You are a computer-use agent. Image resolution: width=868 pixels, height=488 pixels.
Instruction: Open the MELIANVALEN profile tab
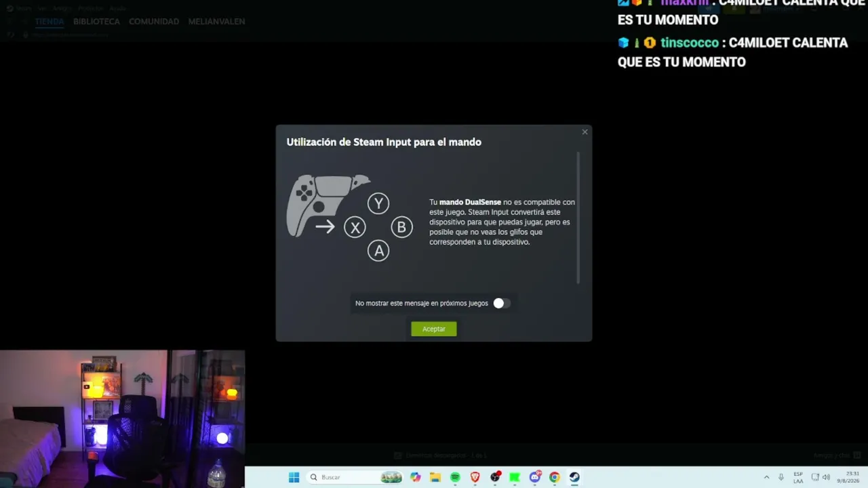pos(216,22)
